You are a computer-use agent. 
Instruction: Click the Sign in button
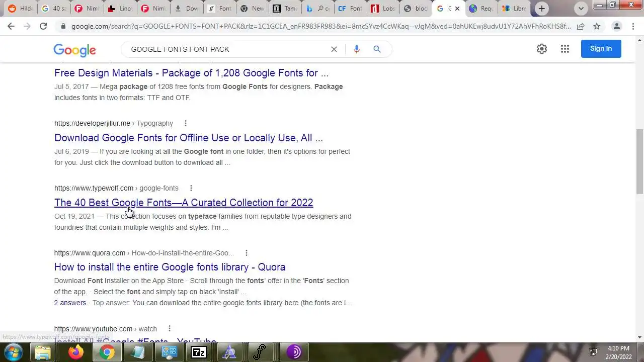[601, 49]
